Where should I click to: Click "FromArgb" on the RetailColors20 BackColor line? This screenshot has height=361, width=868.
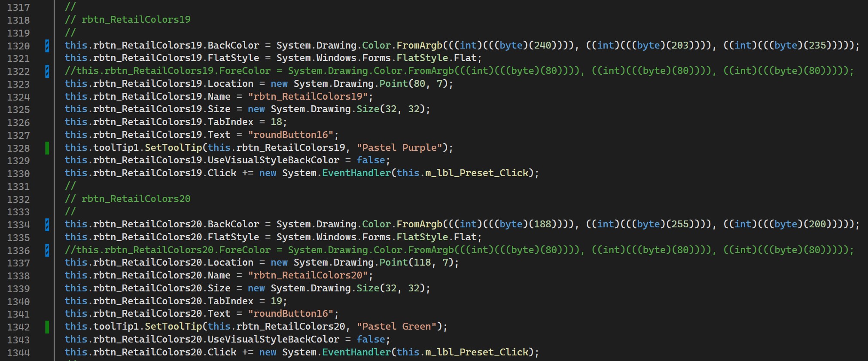(x=419, y=224)
